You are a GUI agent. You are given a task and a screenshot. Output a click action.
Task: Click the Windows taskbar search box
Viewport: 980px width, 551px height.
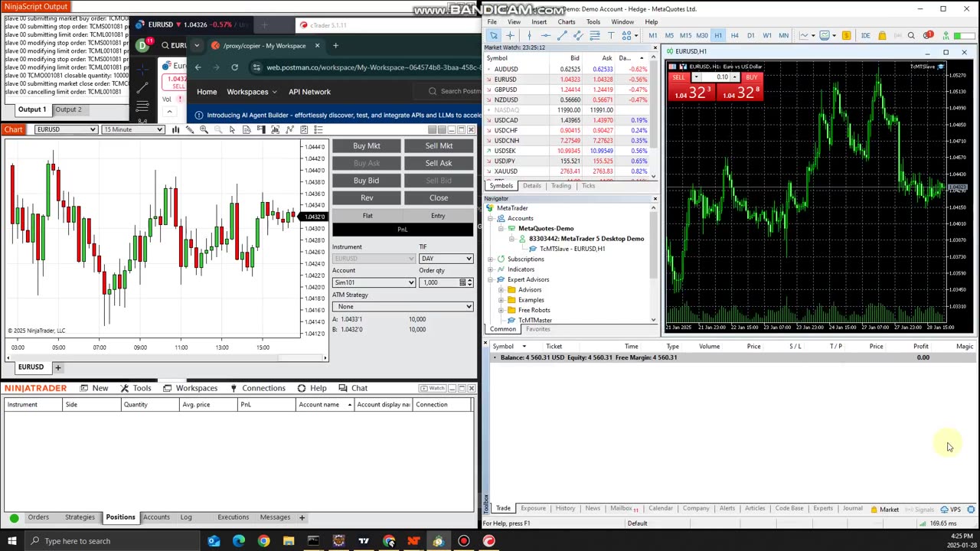pos(113,541)
